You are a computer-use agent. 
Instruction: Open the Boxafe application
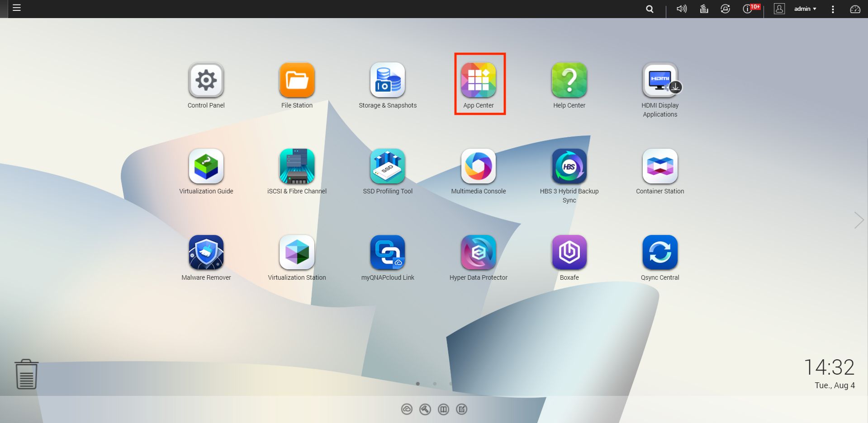569,252
